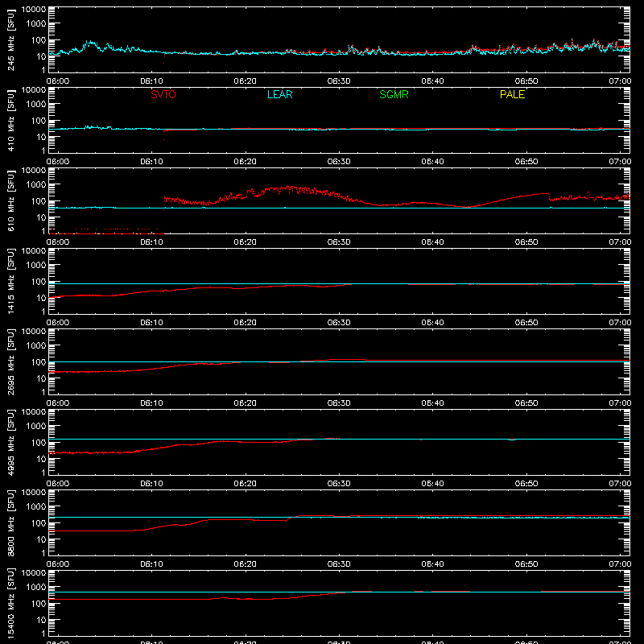Click the 100 tick label on 1415 MHz axis
Screen dimensions: 644x644
pos(39,282)
